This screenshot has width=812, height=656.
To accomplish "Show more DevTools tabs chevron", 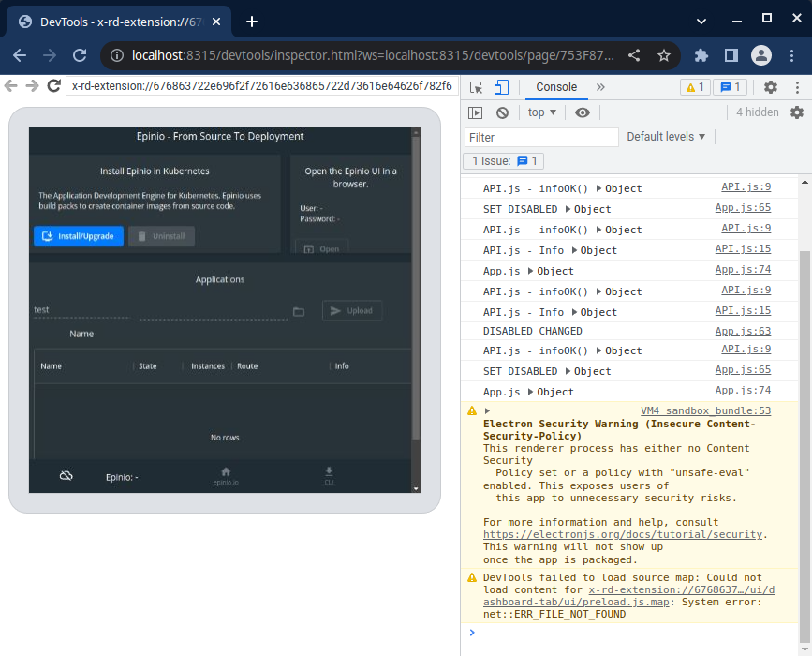I will pos(600,87).
